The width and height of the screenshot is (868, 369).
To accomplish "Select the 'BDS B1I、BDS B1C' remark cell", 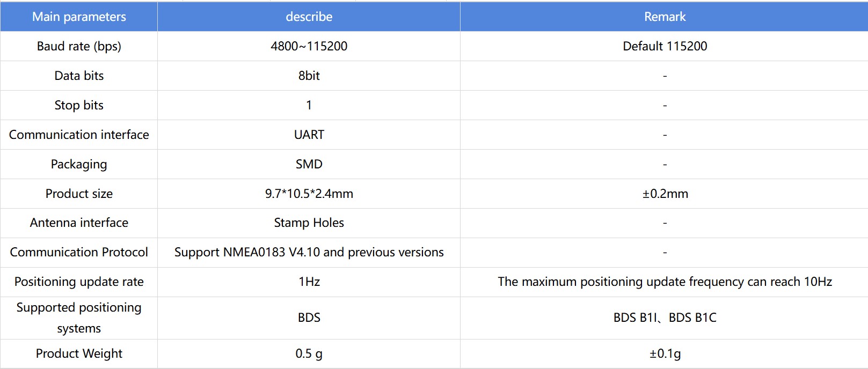I will [x=665, y=318].
